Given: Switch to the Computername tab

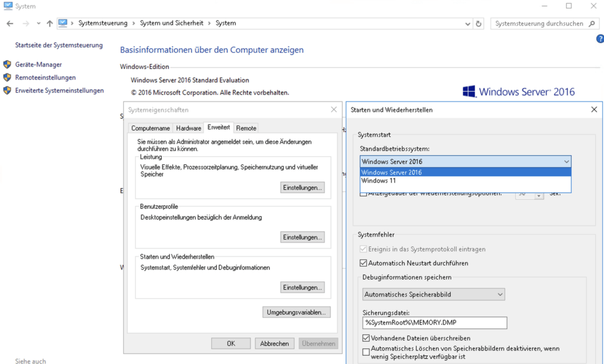Looking at the screenshot, I should pos(150,128).
